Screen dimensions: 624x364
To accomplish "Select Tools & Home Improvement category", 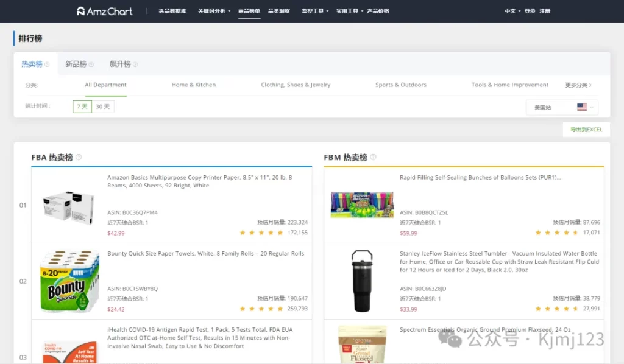I will tap(510, 85).
